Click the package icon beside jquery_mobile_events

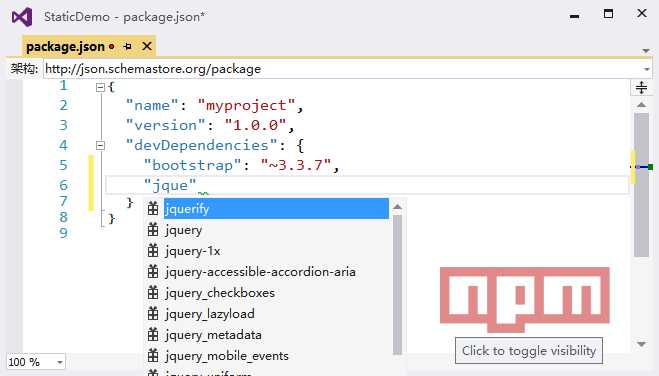coord(153,355)
